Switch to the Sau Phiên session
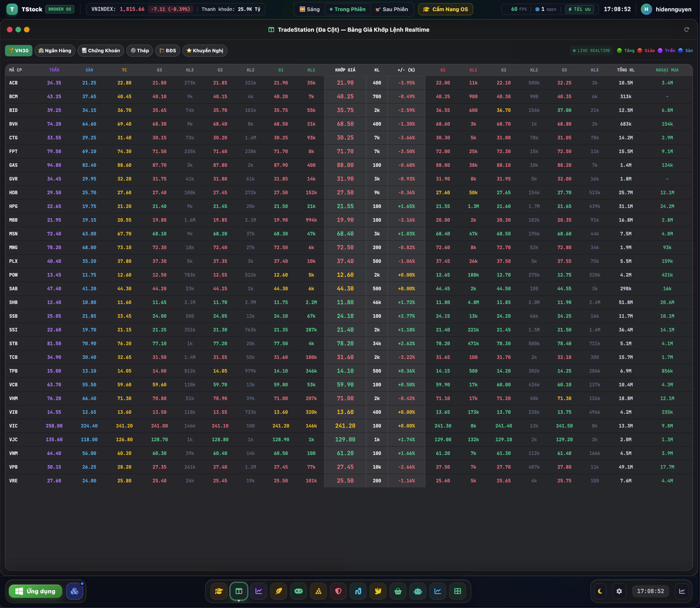The height and width of the screenshot is (608, 700). pos(392,9)
